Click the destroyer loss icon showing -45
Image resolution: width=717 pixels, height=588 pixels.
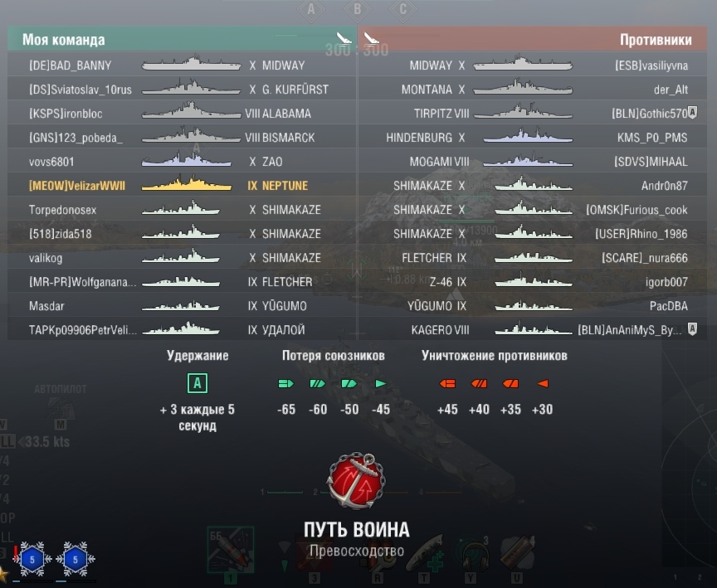pos(381,384)
